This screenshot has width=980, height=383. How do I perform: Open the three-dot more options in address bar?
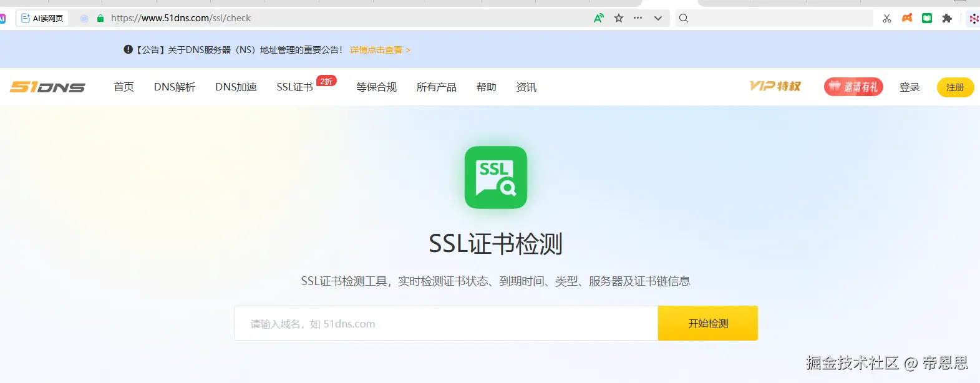[x=638, y=18]
